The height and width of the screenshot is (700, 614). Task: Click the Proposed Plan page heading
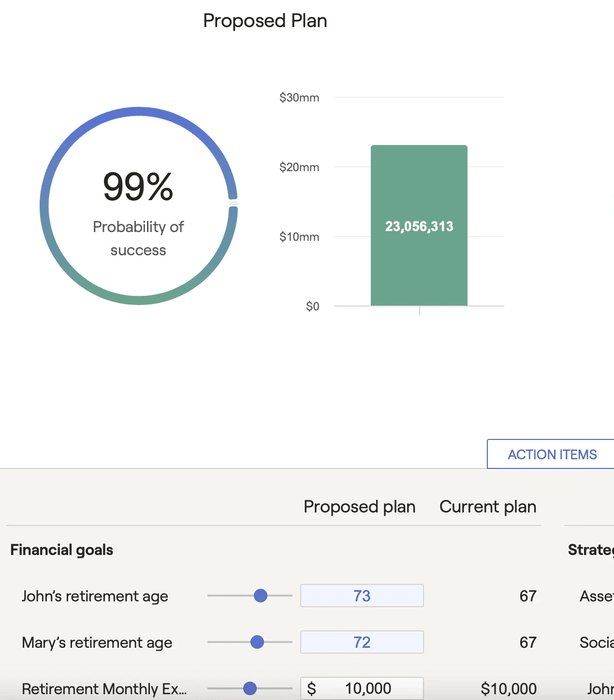[x=265, y=21]
